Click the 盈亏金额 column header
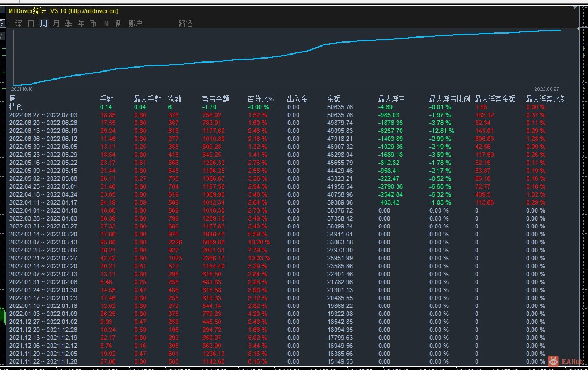Viewport: 588px width, 370px height. pyautogui.click(x=215, y=99)
